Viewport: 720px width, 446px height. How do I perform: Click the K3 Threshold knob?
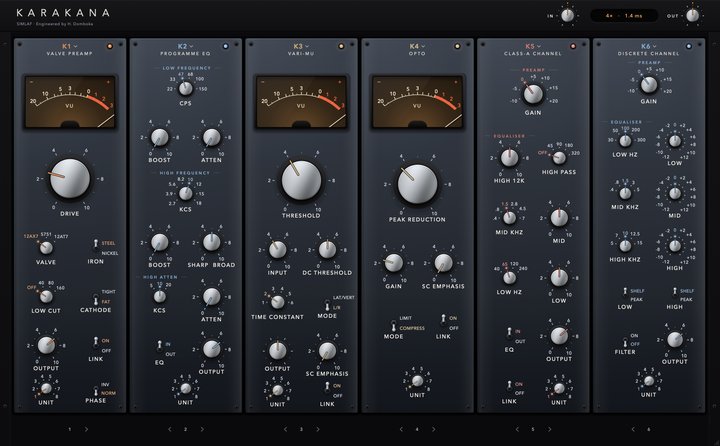(301, 181)
